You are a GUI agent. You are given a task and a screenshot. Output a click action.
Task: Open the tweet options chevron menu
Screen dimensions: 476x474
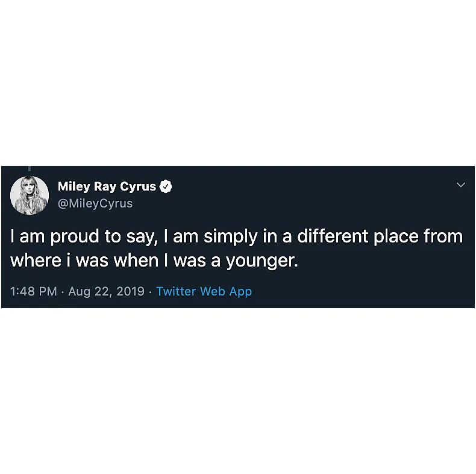click(461, 185)
